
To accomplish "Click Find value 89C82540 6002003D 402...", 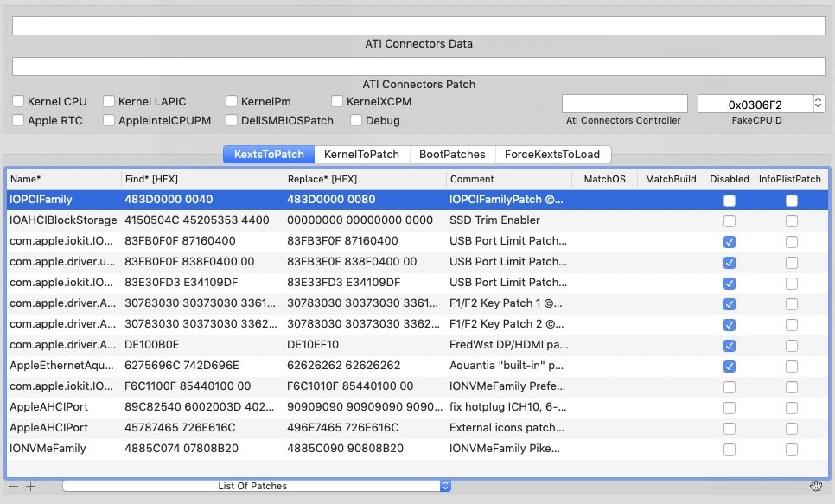I will [200, 407].
